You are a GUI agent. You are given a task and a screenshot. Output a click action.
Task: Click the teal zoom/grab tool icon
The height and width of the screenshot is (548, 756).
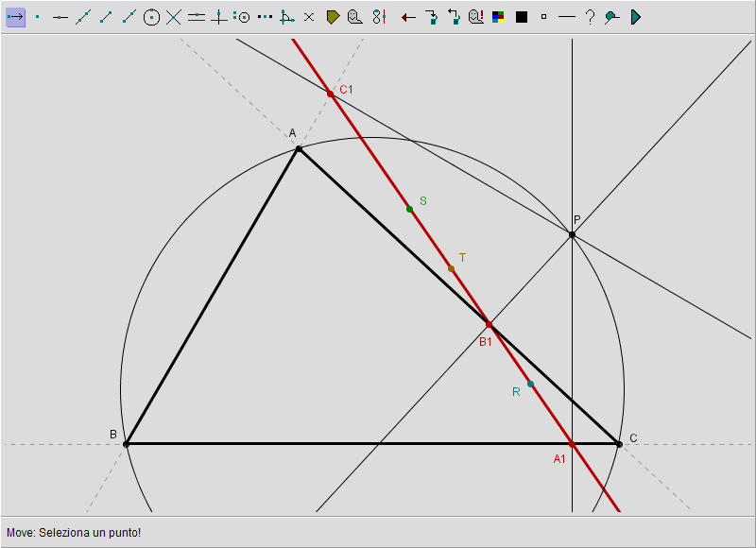click(611, 17)
